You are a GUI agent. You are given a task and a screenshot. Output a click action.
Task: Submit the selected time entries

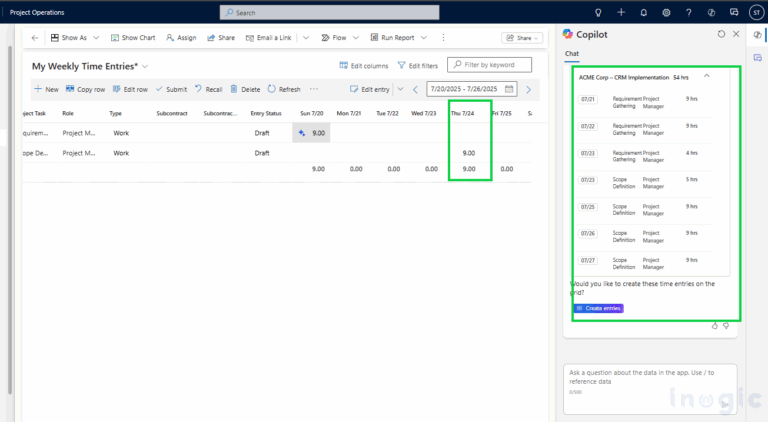[x=171, y=89]
